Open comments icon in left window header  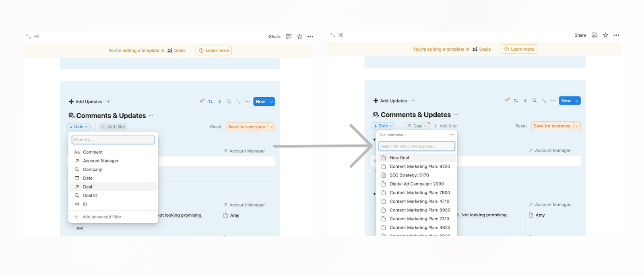[x=289, y=37]
